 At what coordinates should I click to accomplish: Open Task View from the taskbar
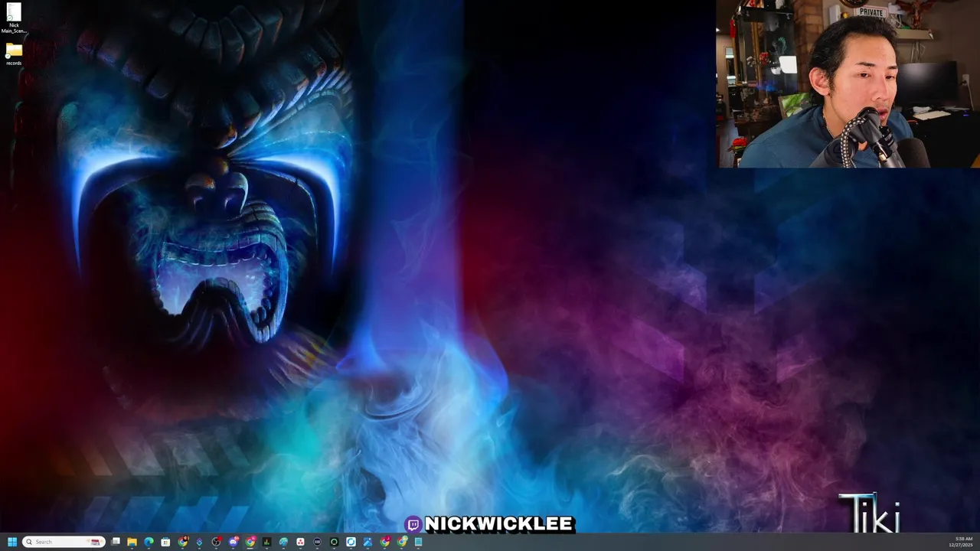(x=116, y=542)
